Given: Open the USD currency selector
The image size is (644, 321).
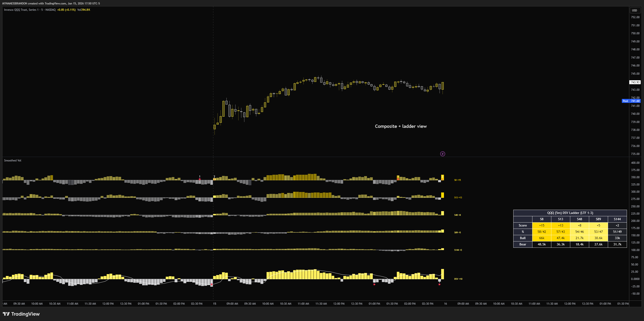Looking at the screenshot, I should [x=634, y=10].
